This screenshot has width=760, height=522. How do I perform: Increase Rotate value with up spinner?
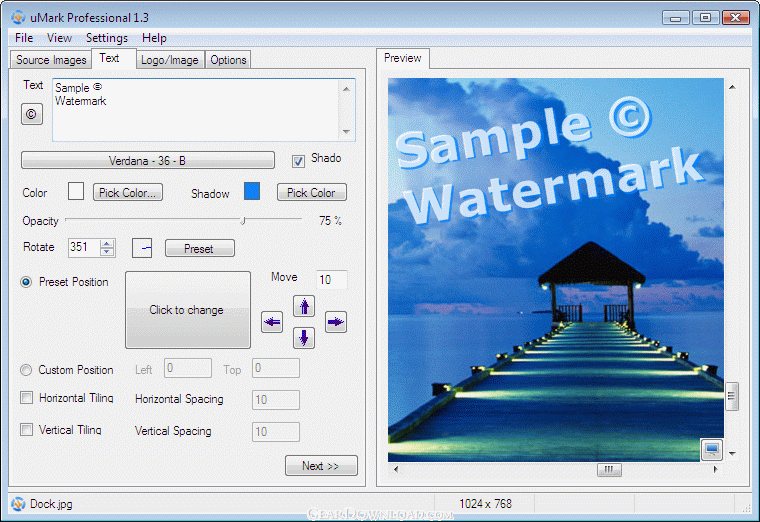pyautogui.click(x=107, y=243)
